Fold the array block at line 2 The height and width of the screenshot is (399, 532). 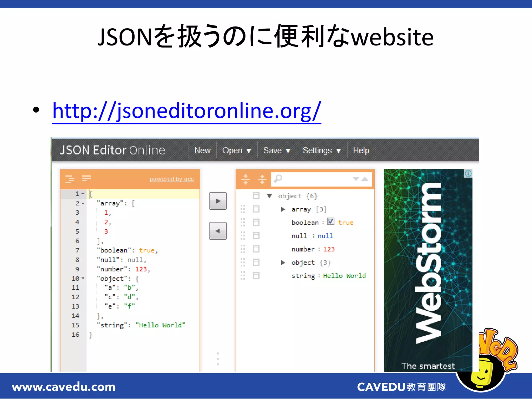click(x=83, y=203)
